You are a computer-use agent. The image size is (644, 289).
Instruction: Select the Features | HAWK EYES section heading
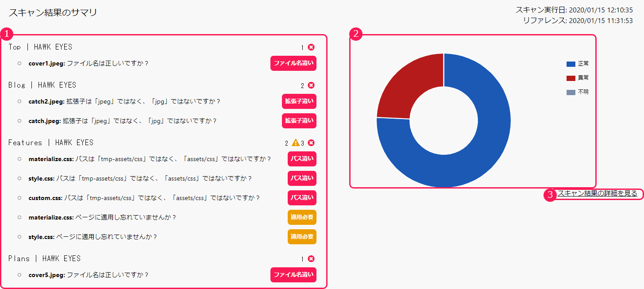[51, 143]
